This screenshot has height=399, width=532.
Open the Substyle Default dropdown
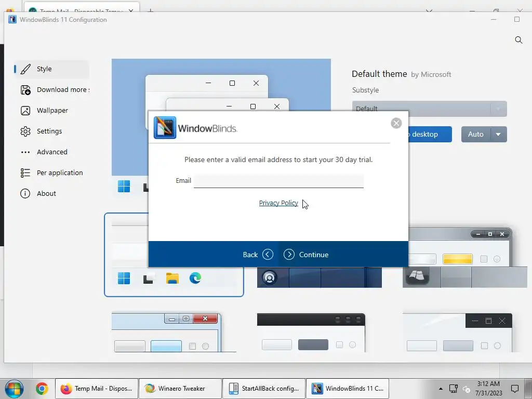(430, 109)
